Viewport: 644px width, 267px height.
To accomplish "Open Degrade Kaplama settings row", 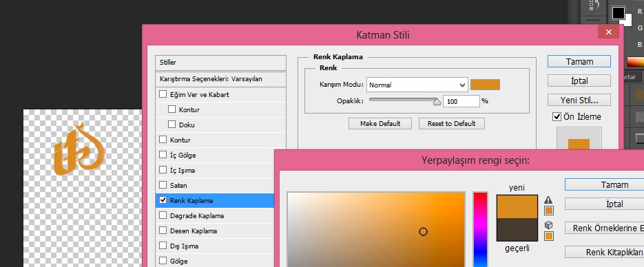I will [x=215, y=215].
